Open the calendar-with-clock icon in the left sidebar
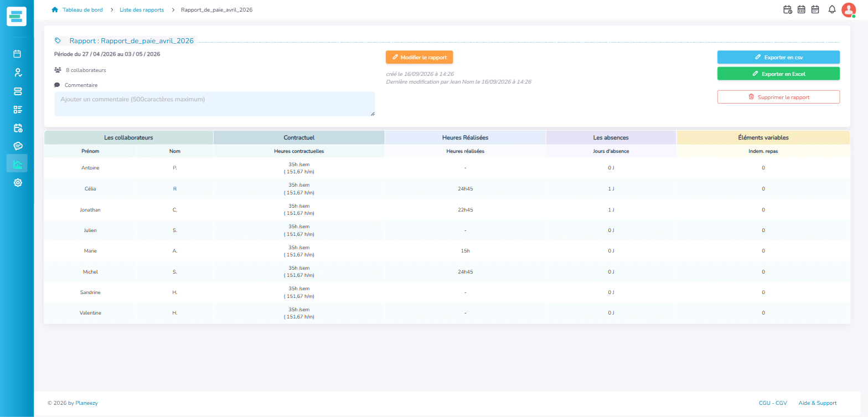 [x=17, y=127]
